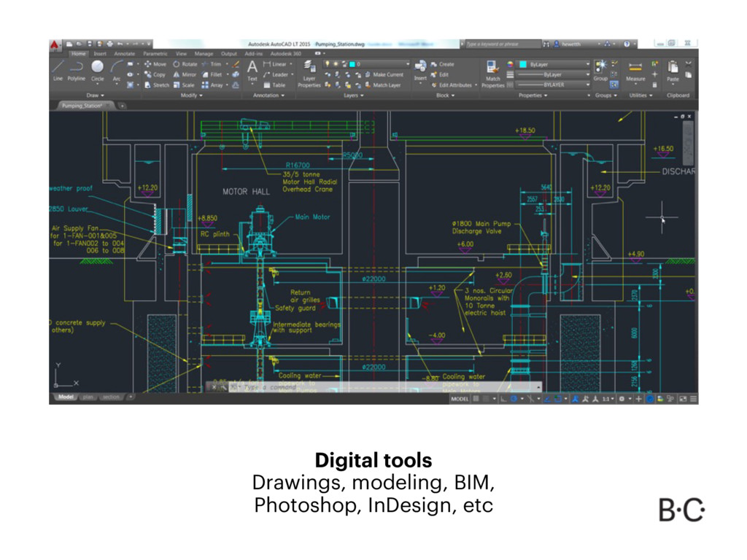This screenshot has width=747, height=560.
Task: Open the View ribbon tab
Action: tap(181, 54)
